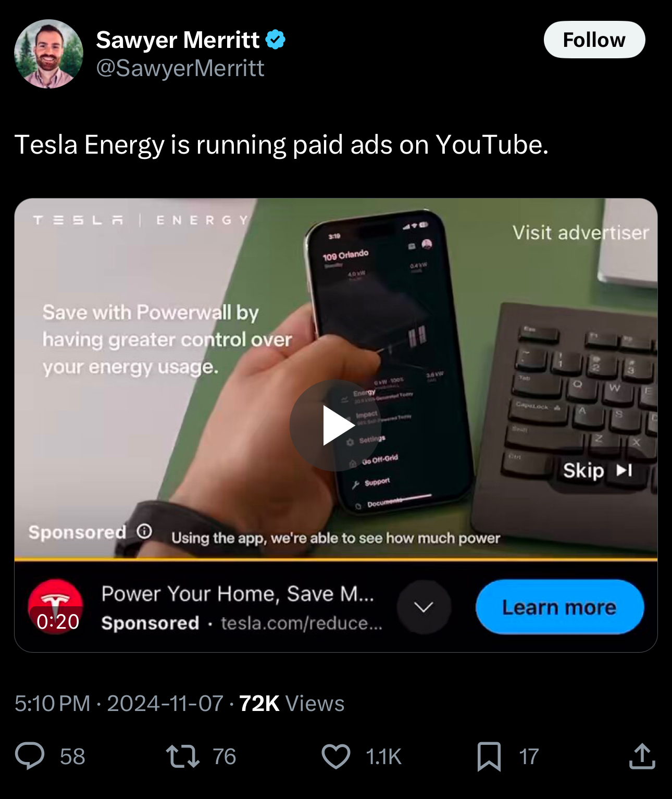Open the @SawyerMerritt handle

[180, 68]
